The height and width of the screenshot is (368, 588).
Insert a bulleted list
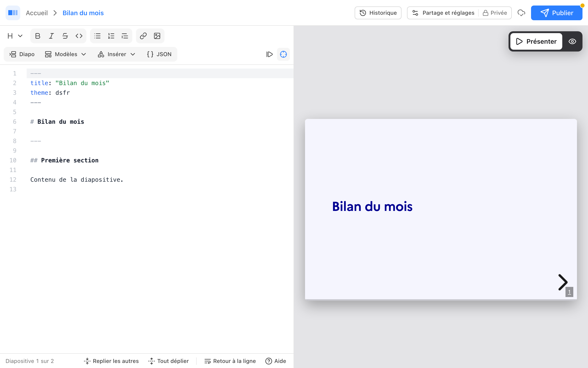point(97,36)
